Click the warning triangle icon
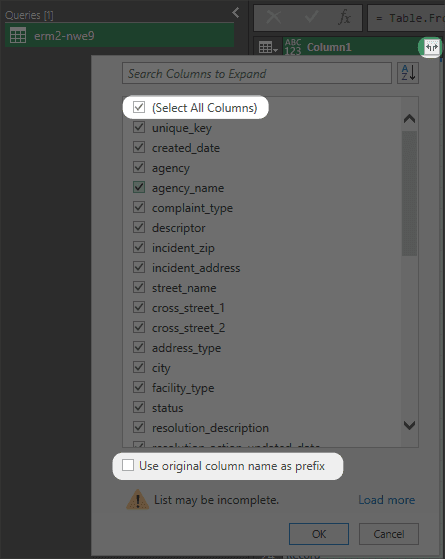Viewport: 445px width, 559px height. click(x=138, y=499)
